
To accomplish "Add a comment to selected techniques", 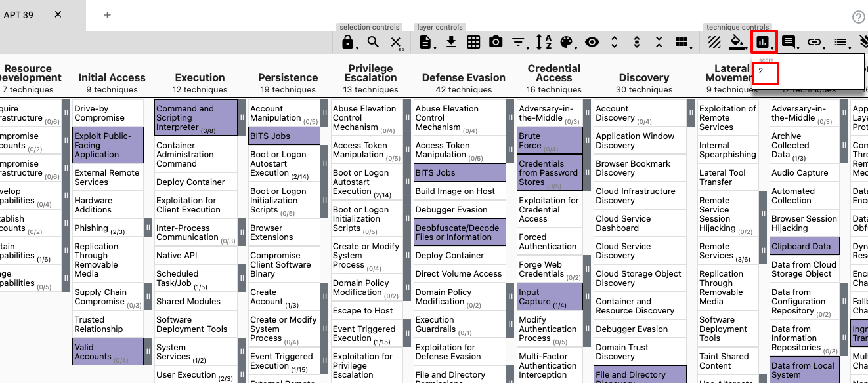I will (x=788, y=41).
